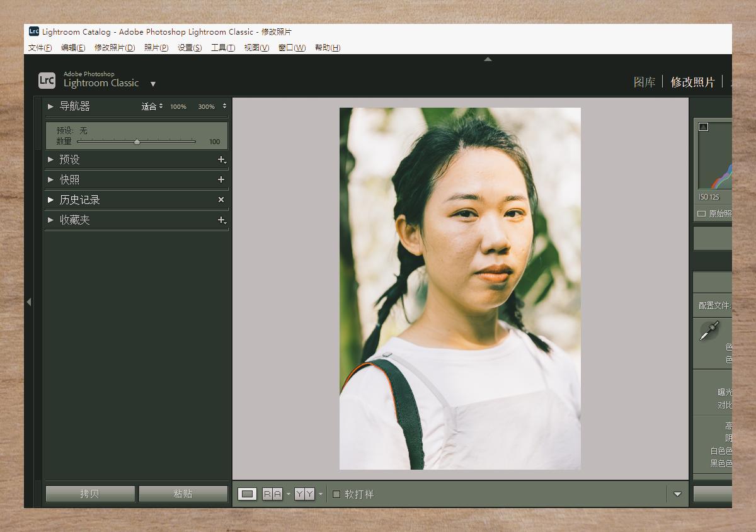Screen dimensions: 756x532
Task: Expand the 历史记录 panel
Action: (x=50, y=200)
